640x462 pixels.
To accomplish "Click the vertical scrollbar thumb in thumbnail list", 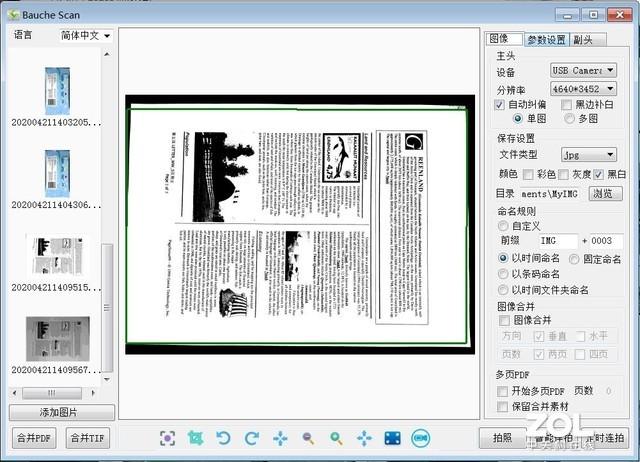I will [107, 308].
